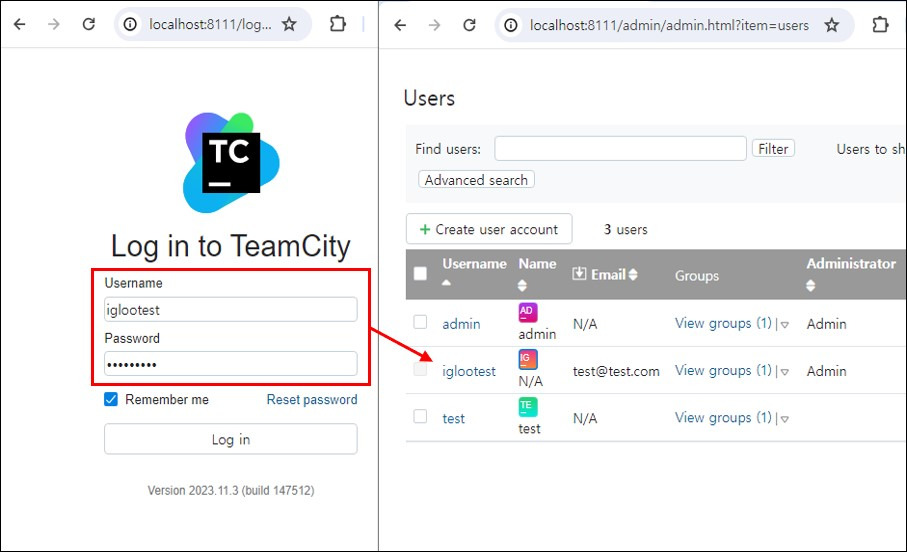Sort users by Name column arrows
Viewport: 907px width, 552px height.
522,285
